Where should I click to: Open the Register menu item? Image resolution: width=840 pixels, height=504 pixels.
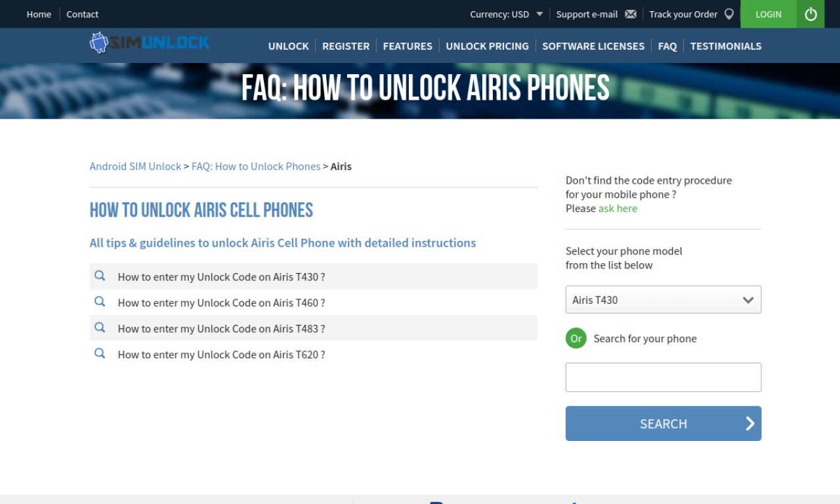point(346,46)
